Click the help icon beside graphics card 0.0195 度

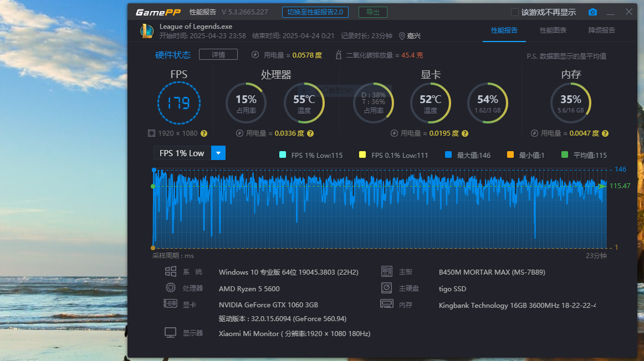click(465, 133)
